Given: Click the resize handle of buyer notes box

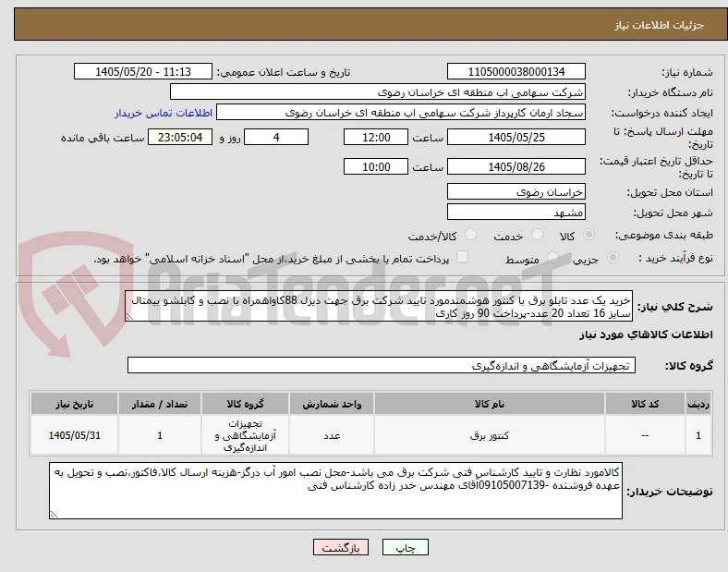Looking at the screenshot, I should 54,515.
